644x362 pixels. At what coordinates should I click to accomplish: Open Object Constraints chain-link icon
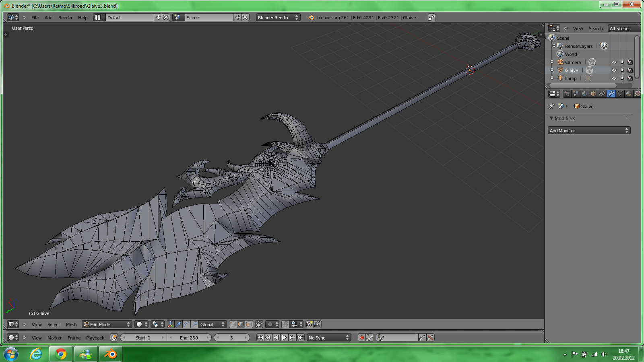tap(602, 94)
